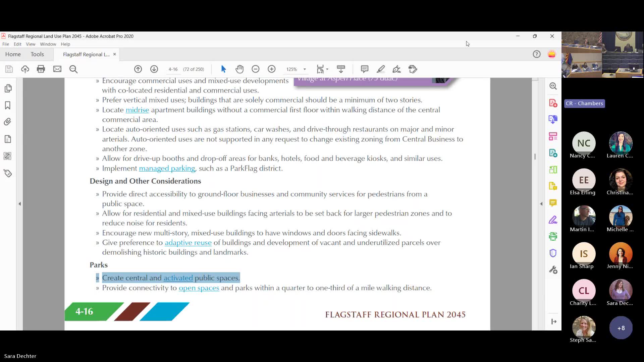The image size is (644, 362).
Task: Open the Window menu
Action: tap(48, 44)
